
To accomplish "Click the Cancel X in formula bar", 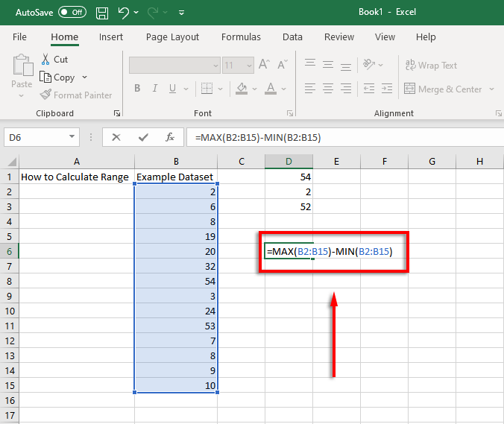I will [x=116, y=137].
